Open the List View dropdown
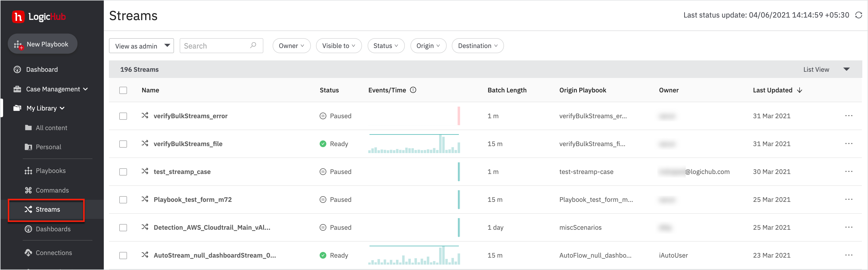This screenshot has height=270, width=868. click(x=826, y=69)
